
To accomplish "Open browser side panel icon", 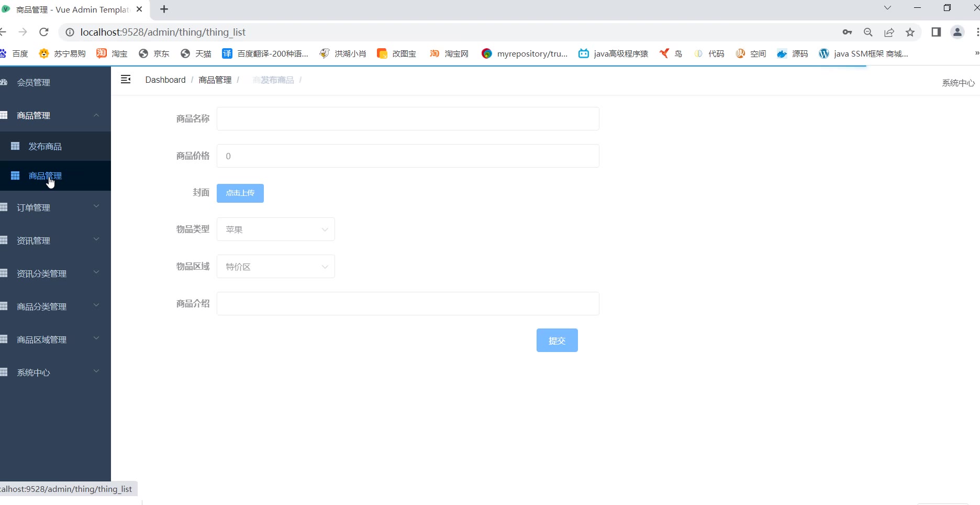I will (x=936, y=32).
